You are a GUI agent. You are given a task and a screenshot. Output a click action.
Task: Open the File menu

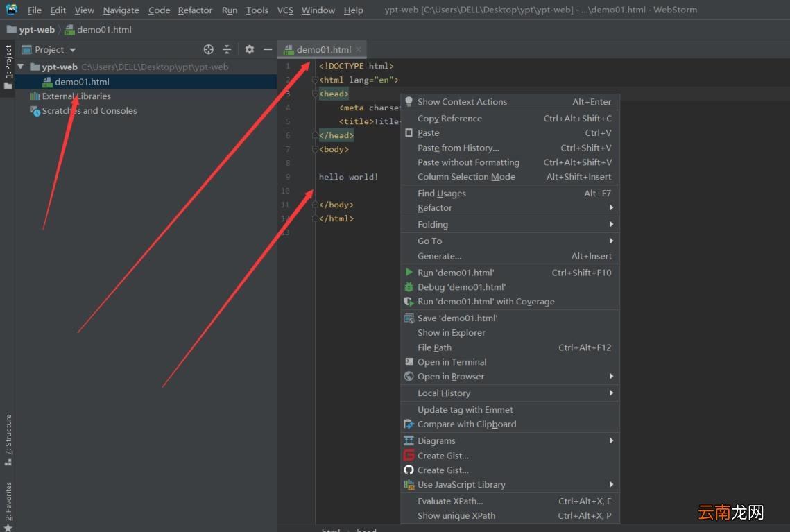point(34,10)
